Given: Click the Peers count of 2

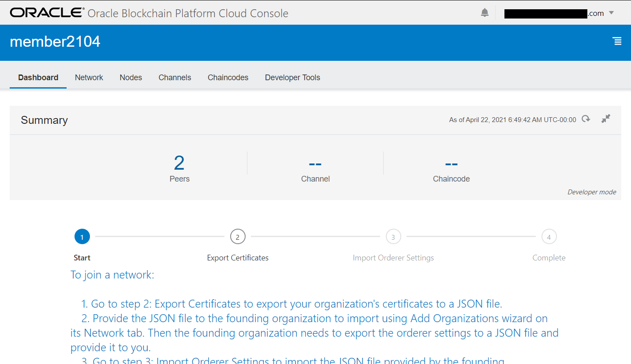Looking at the screenshot, I should [179, 163].
